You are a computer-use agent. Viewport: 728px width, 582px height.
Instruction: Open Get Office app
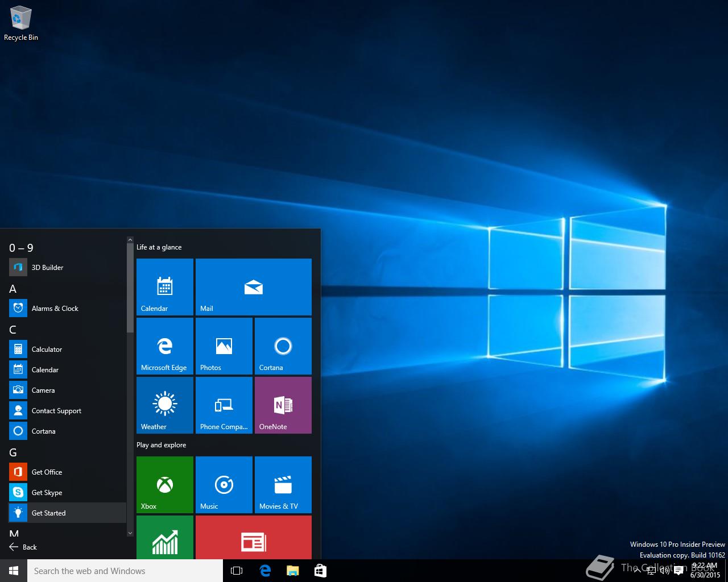67,472
